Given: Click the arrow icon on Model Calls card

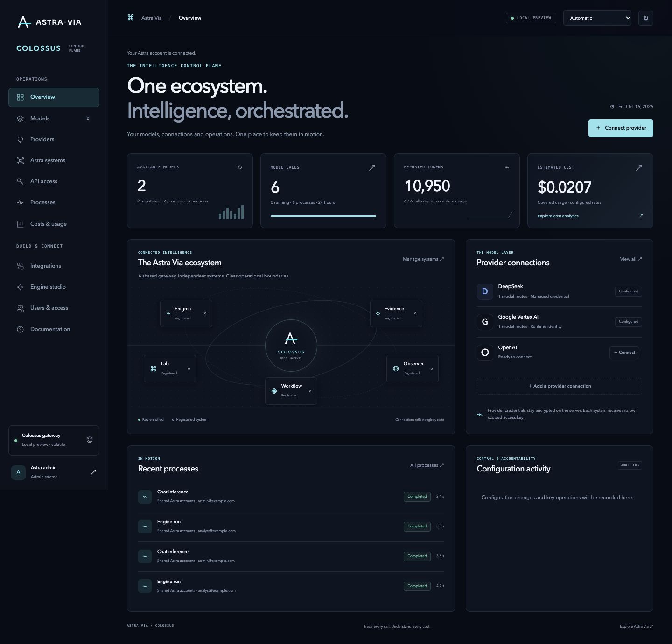Looking at the screenshot, I should [372, 167].
